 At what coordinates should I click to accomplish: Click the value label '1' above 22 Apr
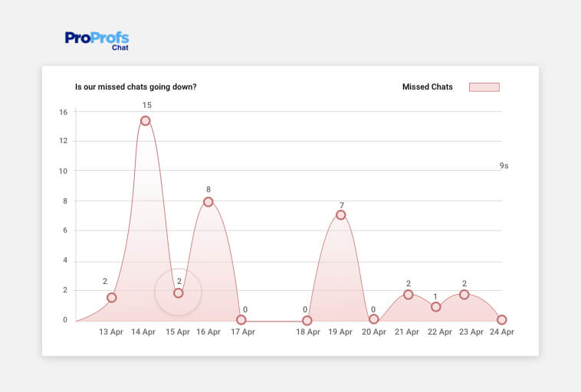(435, 296)
